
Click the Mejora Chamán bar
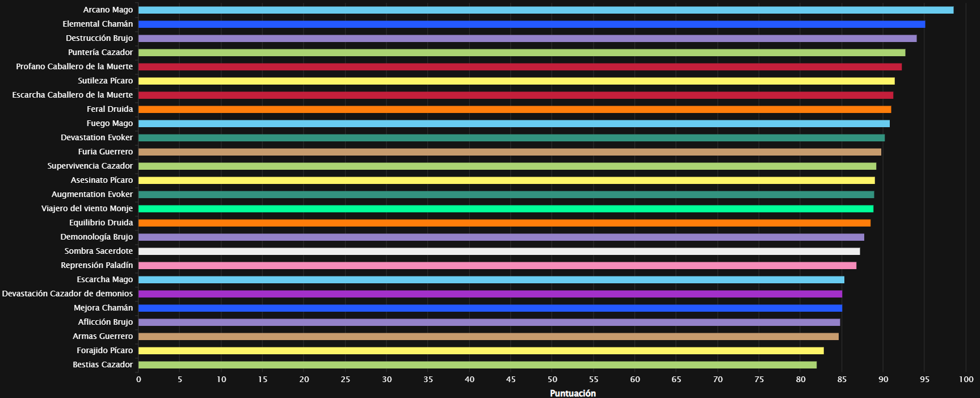coord(490,308)
